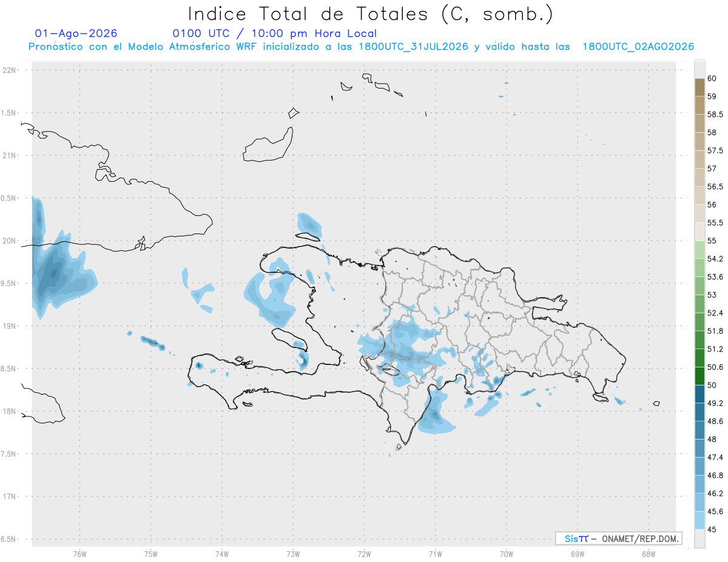
Task: Click the '50' value on the color scale
Action: coord(712,385)
